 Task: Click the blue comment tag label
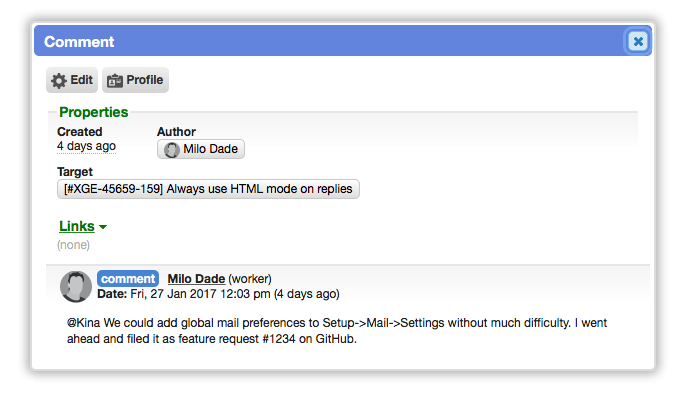[x=128, y=279]
